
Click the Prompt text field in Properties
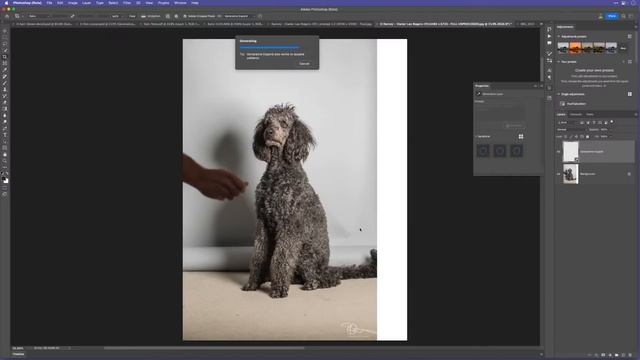[500, 112]
